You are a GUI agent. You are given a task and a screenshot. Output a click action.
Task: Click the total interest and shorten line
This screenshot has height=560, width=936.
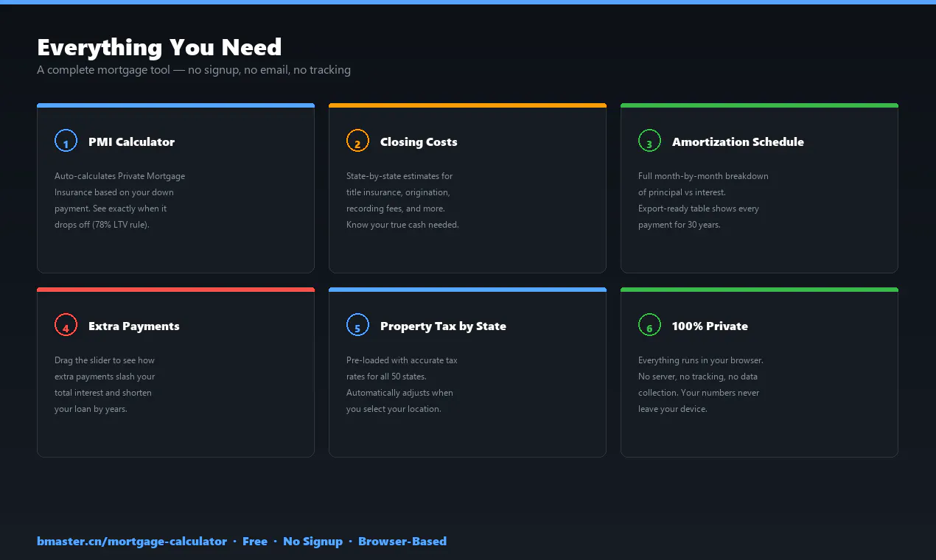click(103, 393)
